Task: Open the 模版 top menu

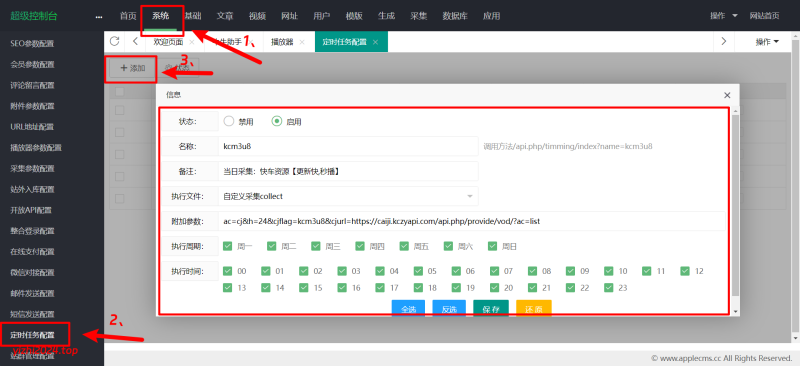Action: (x=354, y=16)
